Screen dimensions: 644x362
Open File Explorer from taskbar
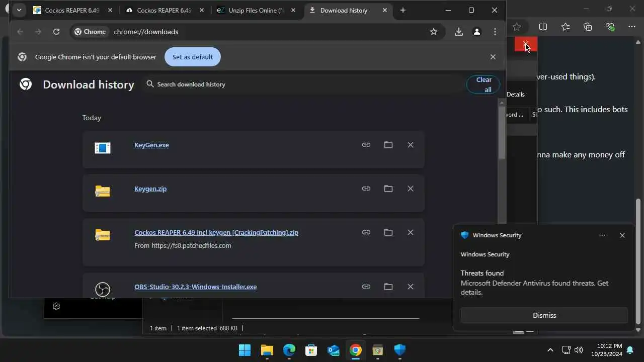pos(267,350)
